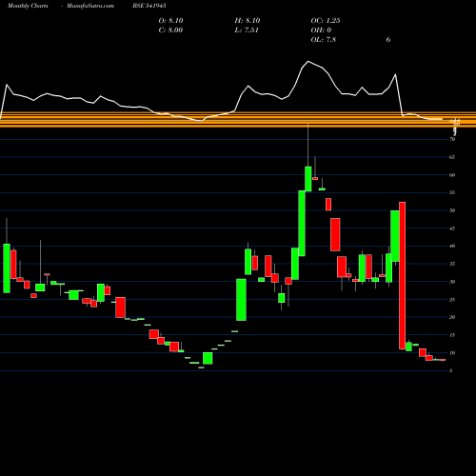Click the 'BSE 541945' symbol text
476x476 pixels.
click(149, 6)
